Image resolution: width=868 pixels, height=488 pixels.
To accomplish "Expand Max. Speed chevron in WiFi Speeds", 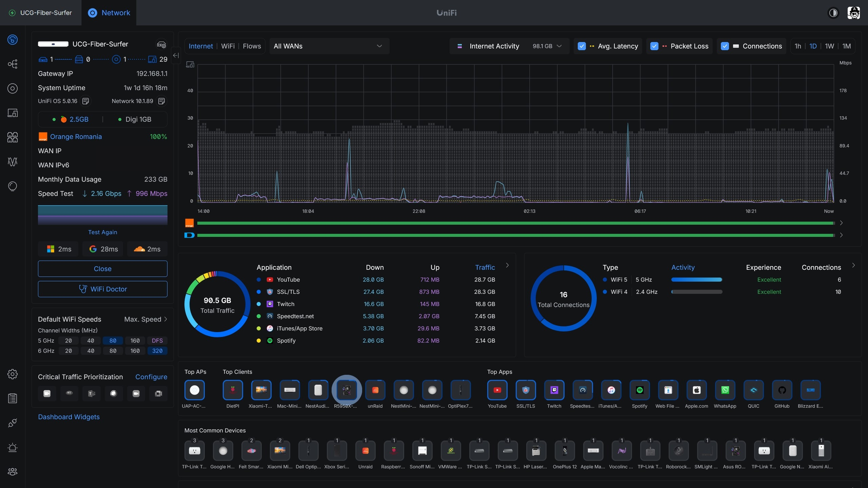I will pyautogui.click(x=165, y=319).
